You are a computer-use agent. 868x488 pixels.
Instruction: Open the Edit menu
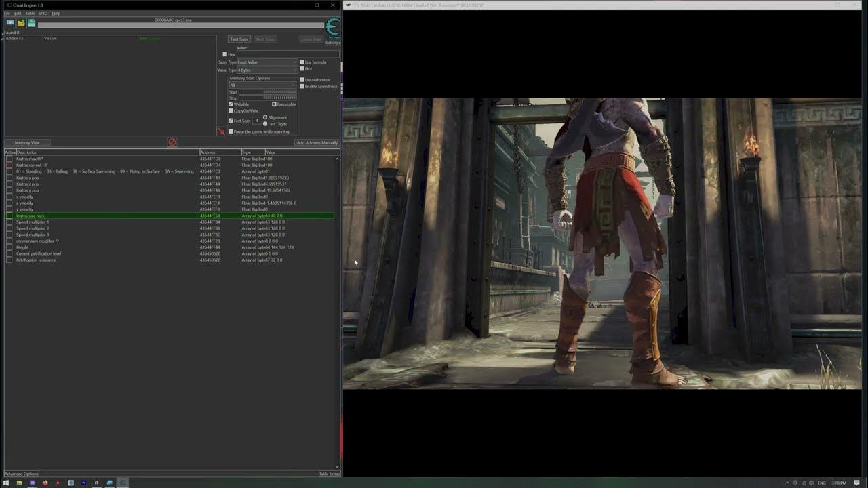[18, 13]
